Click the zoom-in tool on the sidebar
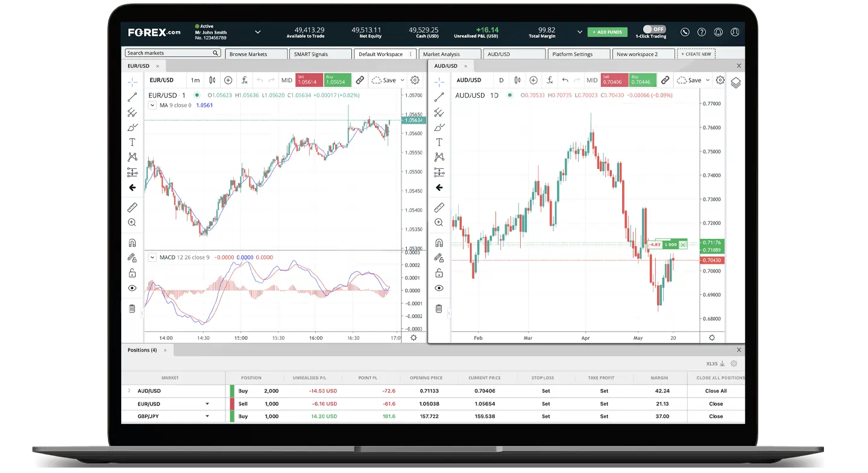 click(x=132, y=222)
